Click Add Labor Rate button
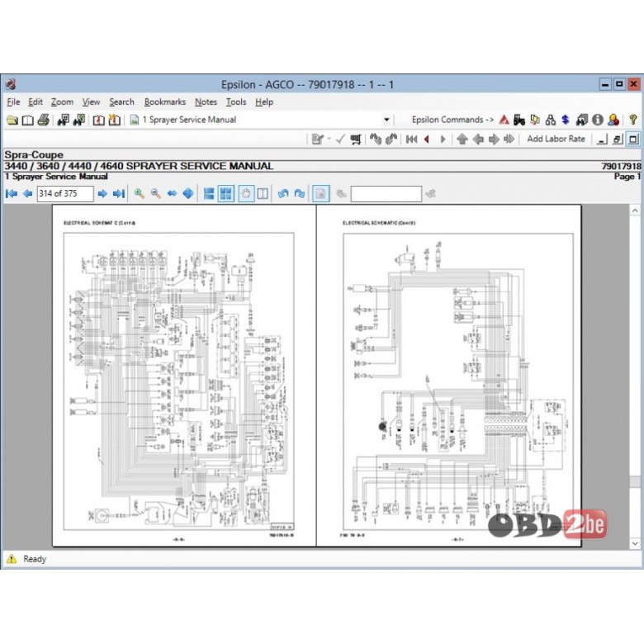The width and height of the screenshot is (644, 644). pyautogui.click(x=556, y=139)
